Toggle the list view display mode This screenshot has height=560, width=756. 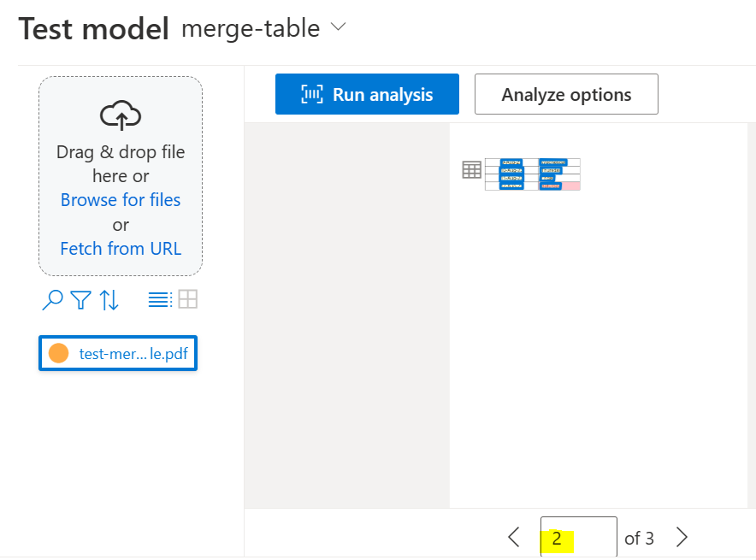pyautogui.click(x=161, y=299)
